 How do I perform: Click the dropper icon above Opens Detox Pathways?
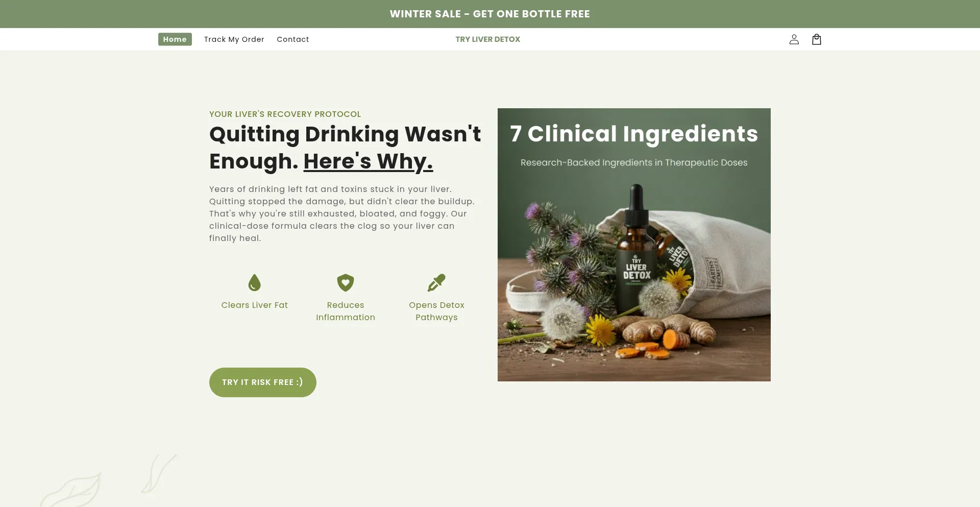[x=436, y=282]
